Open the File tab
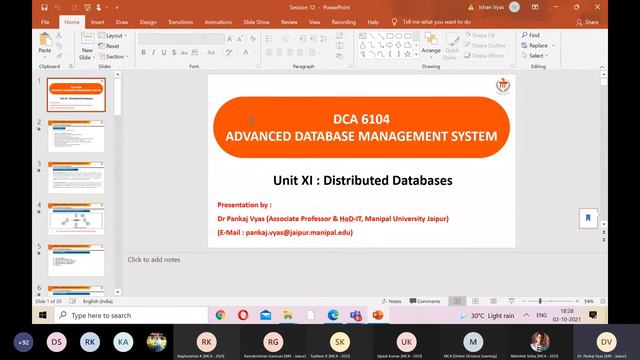 [x=45, y=22]
